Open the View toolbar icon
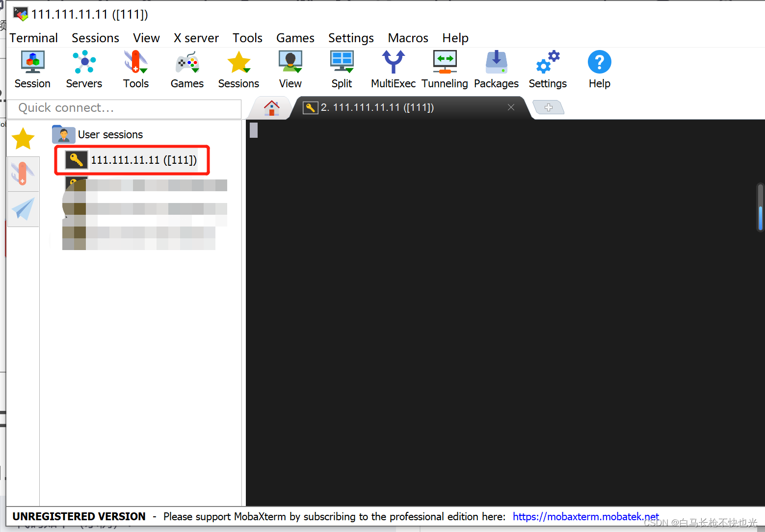The height and width of the screenshot is (532, 765). click(290, 70)
